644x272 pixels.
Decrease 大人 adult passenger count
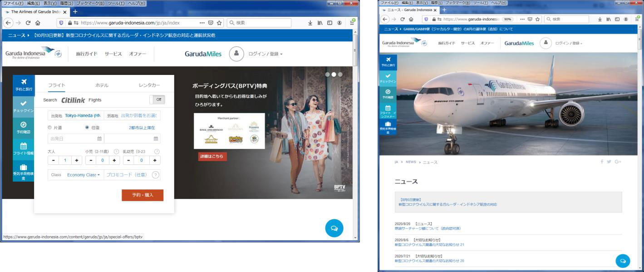[x=53, y=160]
